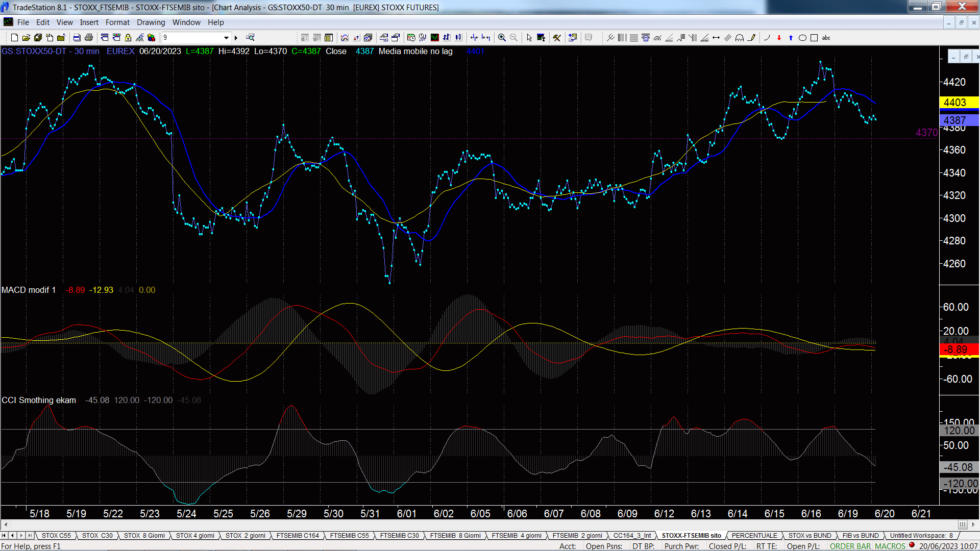
Task: Open the Format menu
Action: click(x=117, y=22)
